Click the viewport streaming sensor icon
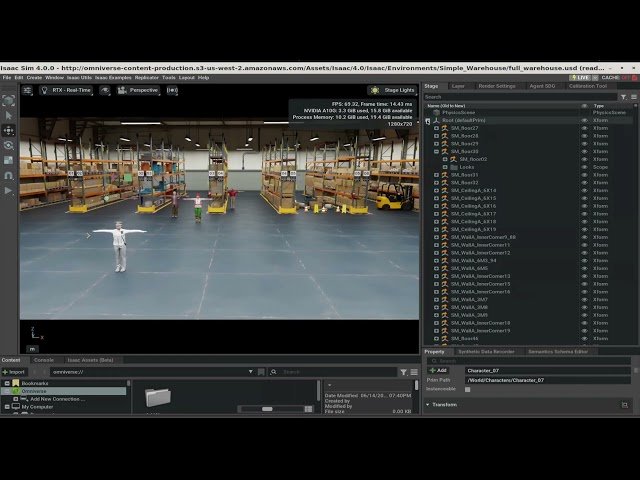The width and height of the screenshot is (640, 480). (x=172, y=90)
